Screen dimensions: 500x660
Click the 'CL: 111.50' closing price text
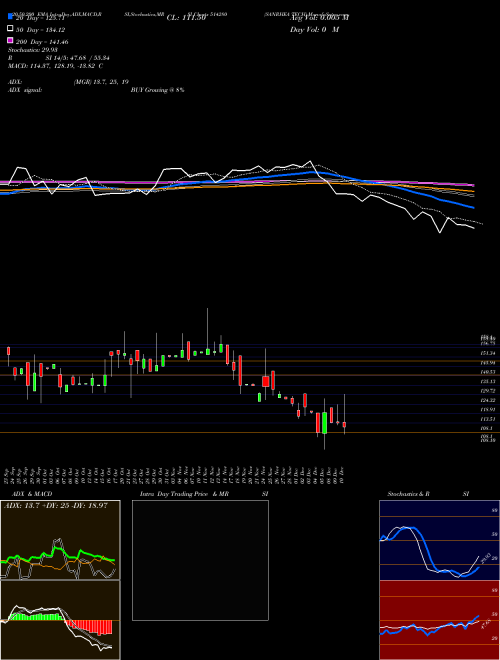[186, 18]
